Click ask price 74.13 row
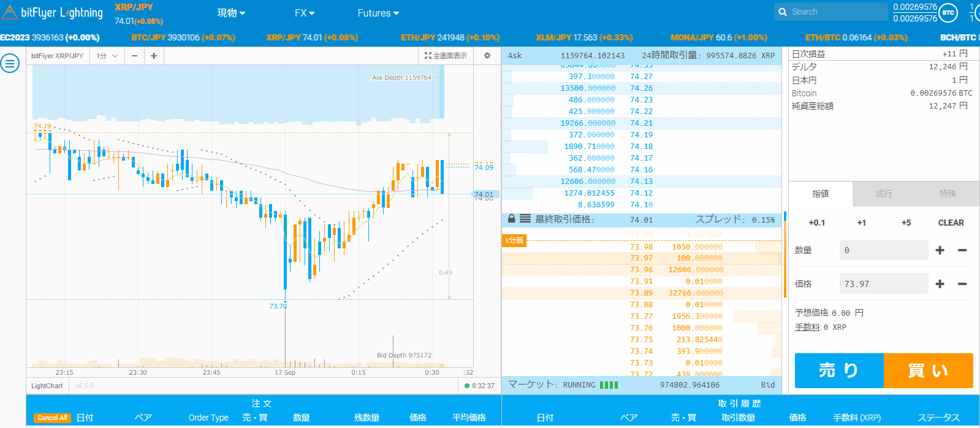 [x=642, y=182]
